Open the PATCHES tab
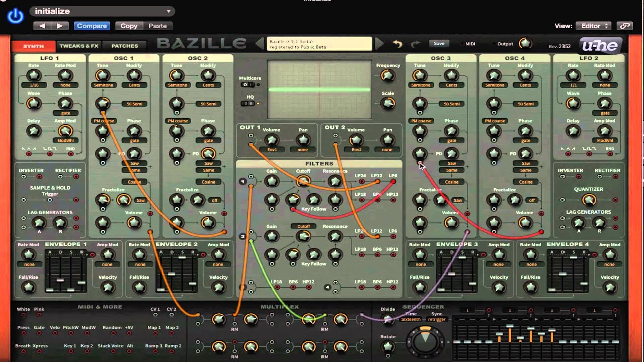Screen dimensions: 644x362 tap(124, 46)
